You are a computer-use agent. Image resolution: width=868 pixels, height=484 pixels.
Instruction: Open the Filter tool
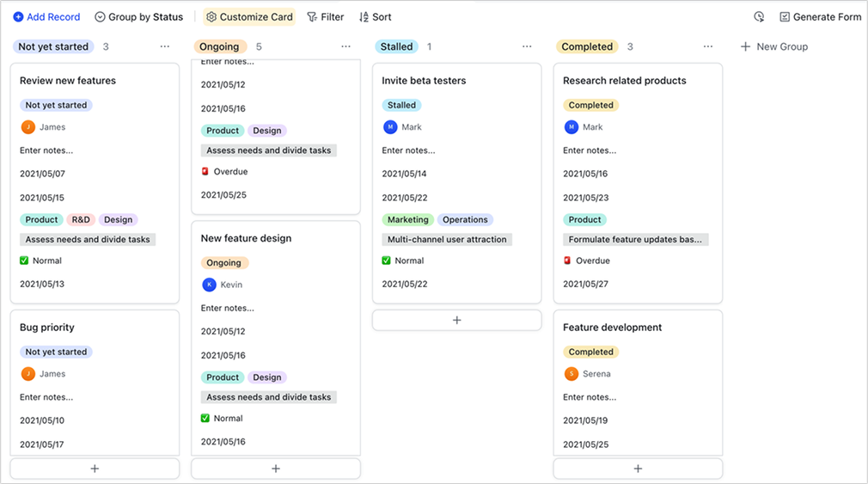(x=326, y=17)
